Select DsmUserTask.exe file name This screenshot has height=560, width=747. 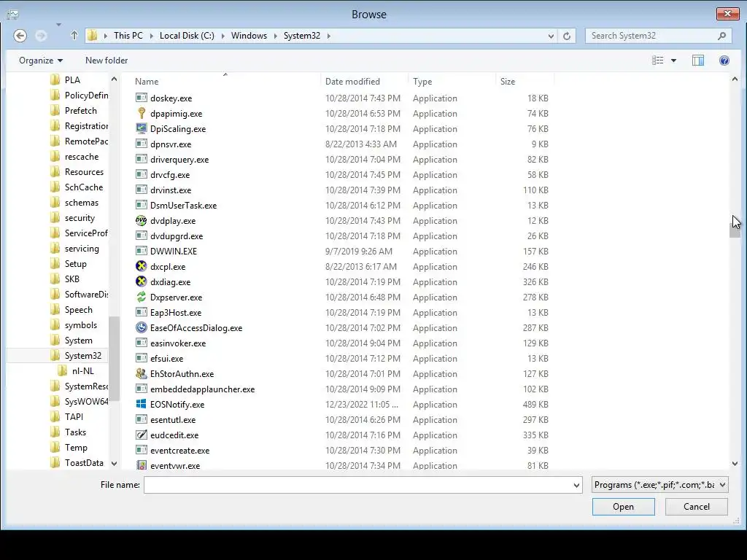[183, 205]
